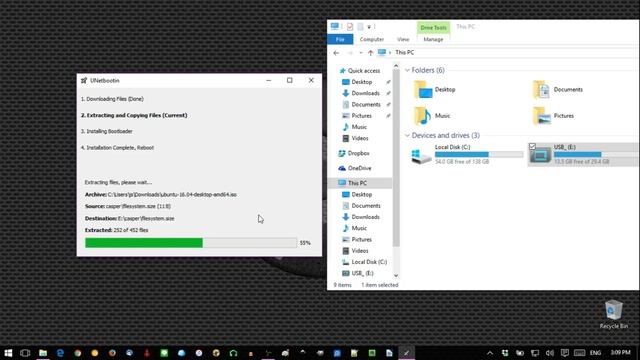Screen dimensions: 640x360
Task: Click the UNetbootin extraction progress bar
Action: (191, 243)
